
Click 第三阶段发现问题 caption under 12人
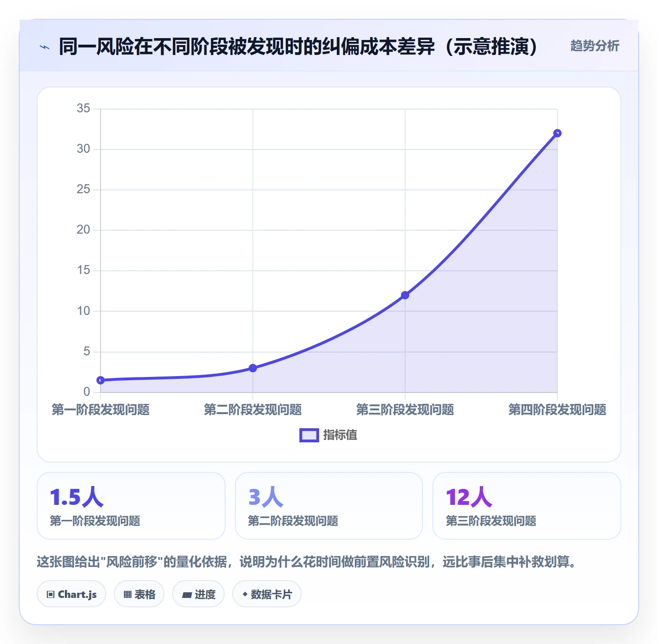point(491,521)
